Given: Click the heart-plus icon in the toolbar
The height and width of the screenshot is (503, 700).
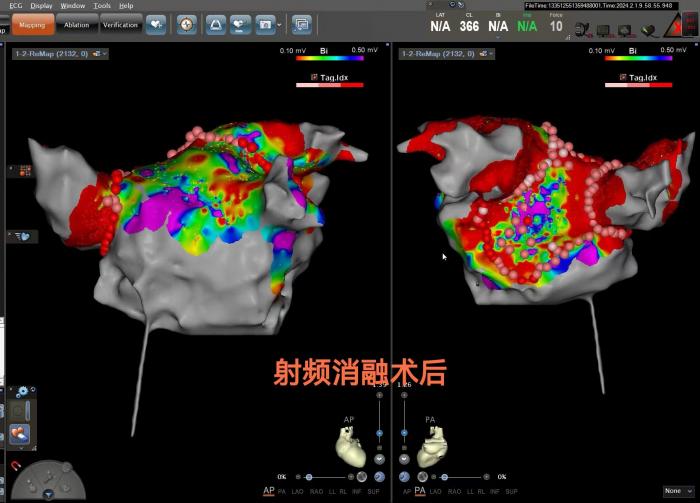Looking at the screenshot, I should tap(156, 24).
